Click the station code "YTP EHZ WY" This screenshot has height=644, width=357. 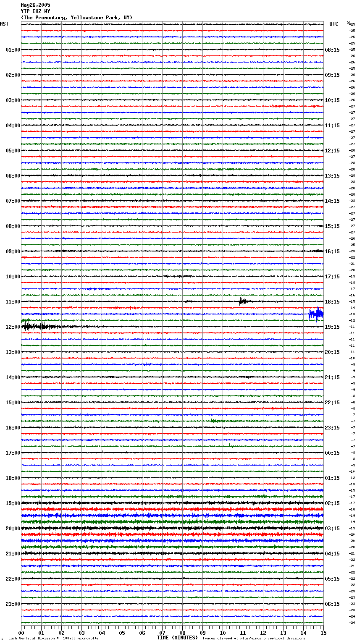(x=35, y=11)
